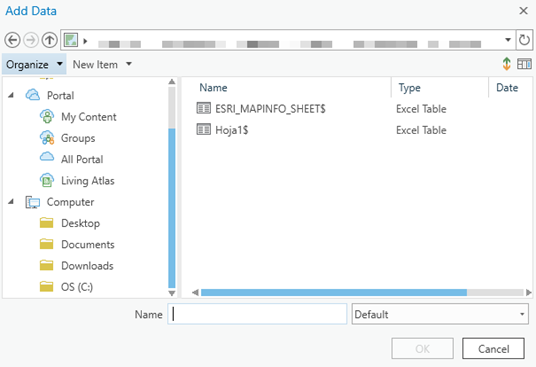Click the disabled OK button
This screenshot has width=536, height=367.
tap(423, 349)
